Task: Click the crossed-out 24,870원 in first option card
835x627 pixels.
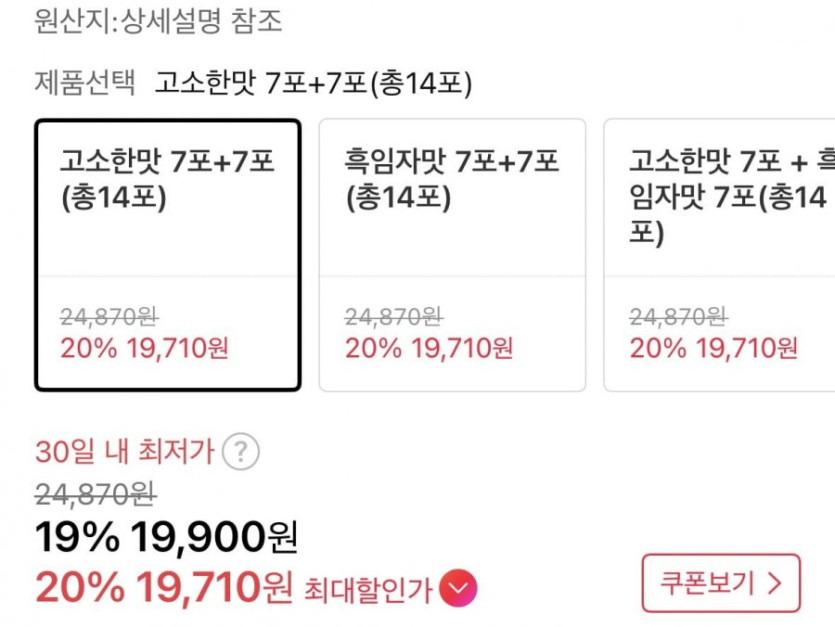Action: (109, 317)
